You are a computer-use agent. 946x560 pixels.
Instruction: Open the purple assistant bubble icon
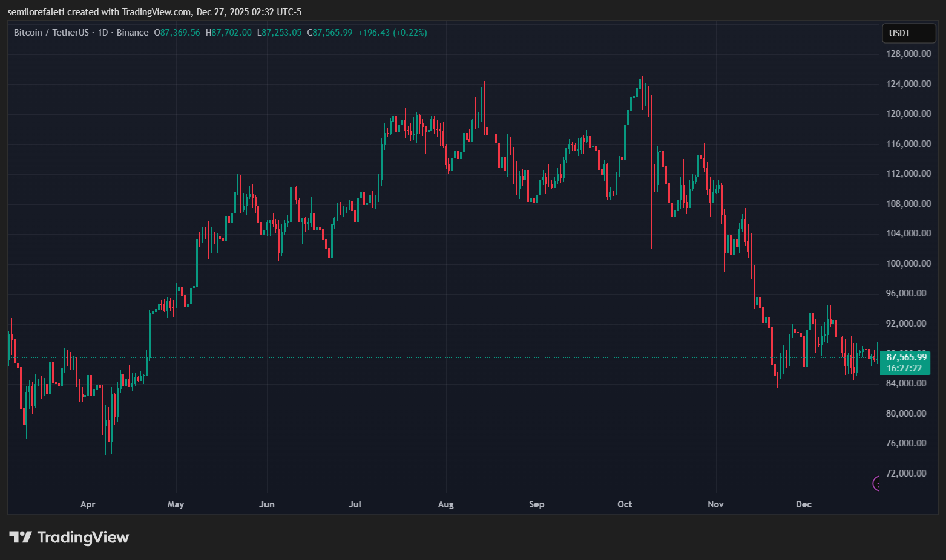click(x=877, y=484)
